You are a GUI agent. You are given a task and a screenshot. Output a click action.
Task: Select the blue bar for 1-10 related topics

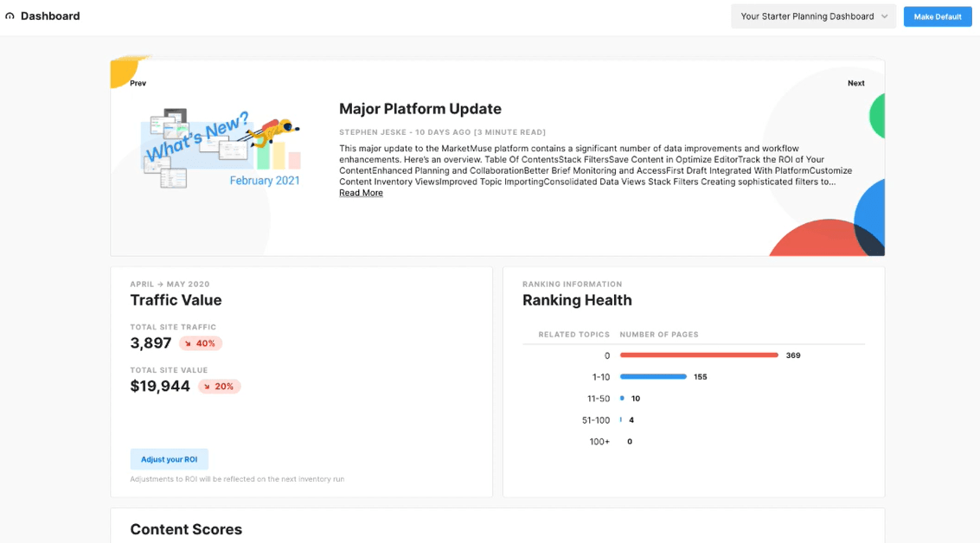(x=653, y=377)
